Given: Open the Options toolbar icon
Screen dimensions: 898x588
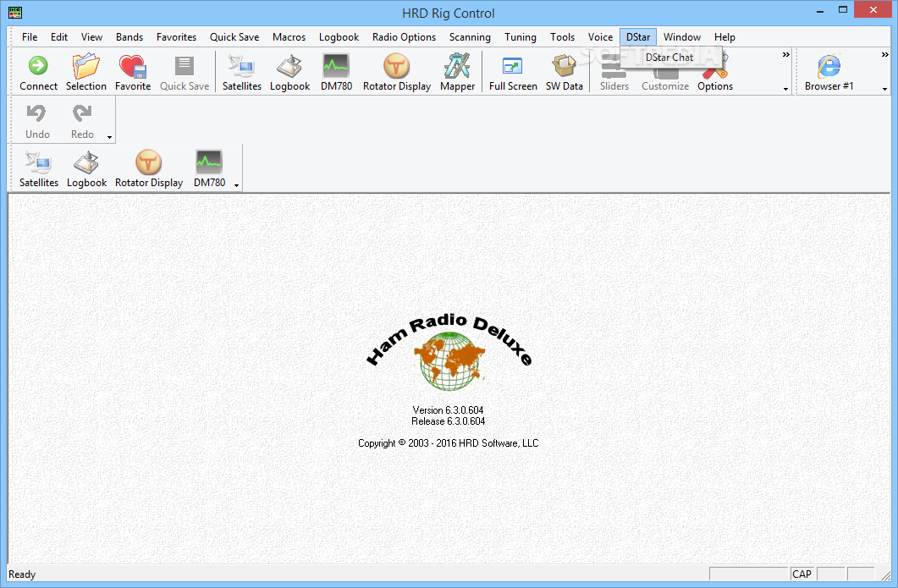Looking at the screenshot, I should (714, 72).
